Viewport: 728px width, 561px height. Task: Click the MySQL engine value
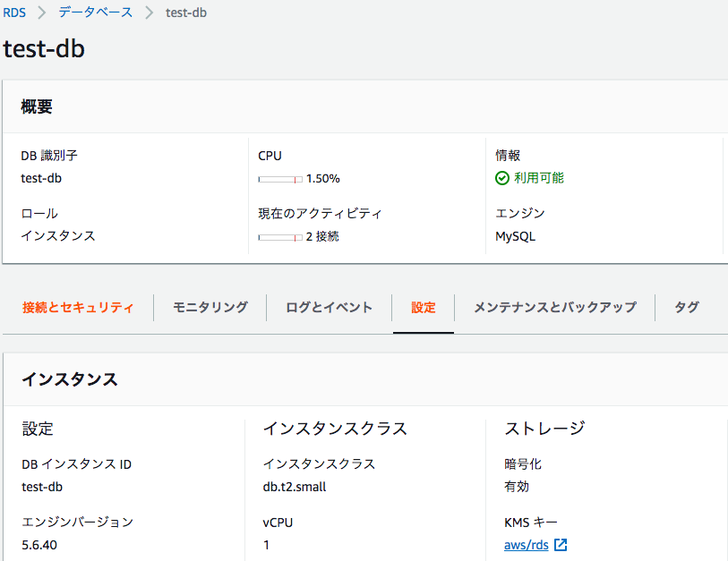(x=516, y=236)
